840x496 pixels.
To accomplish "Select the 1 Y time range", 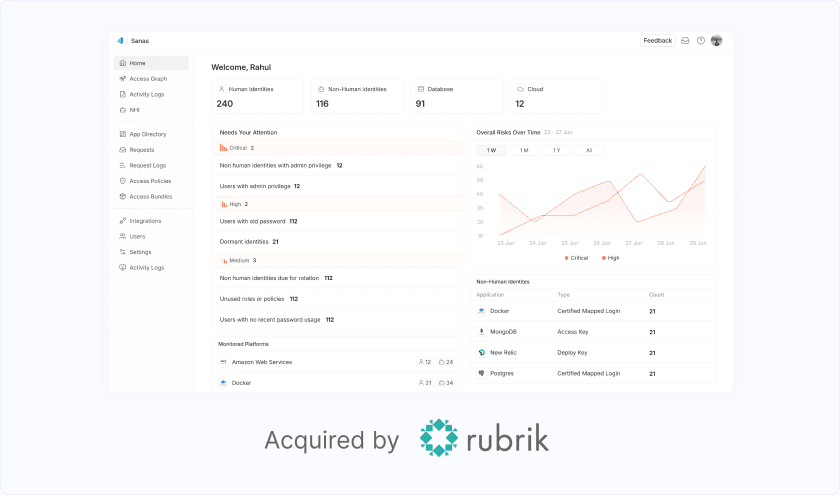I will 557,151.
